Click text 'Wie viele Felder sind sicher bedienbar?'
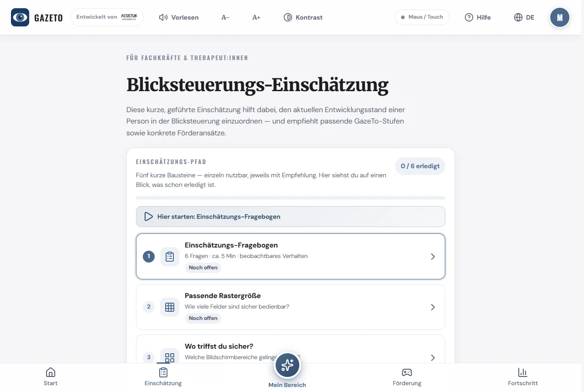 click(x=237, y=307)
